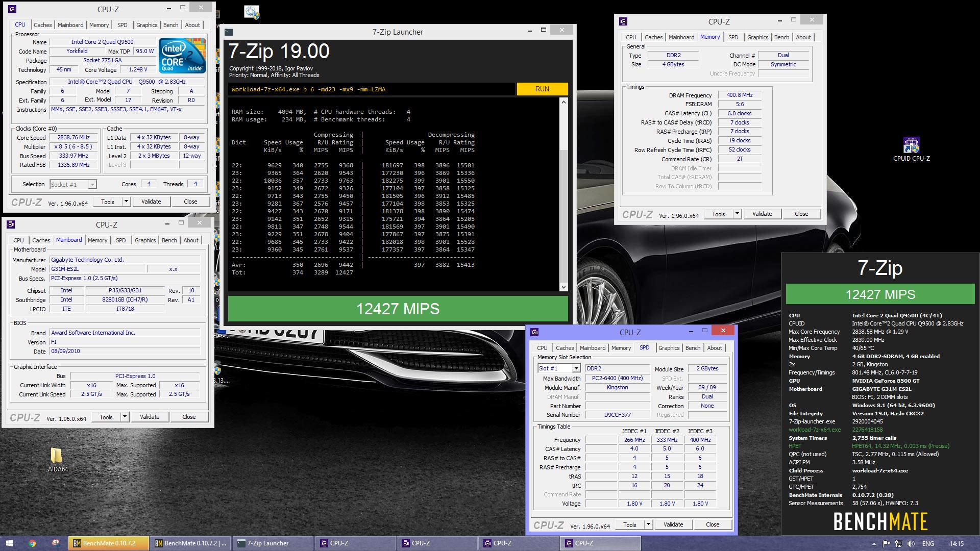980x551 pixels.
Task: Maximize the 7-Zip Launcher window
Action: point(544,30)
